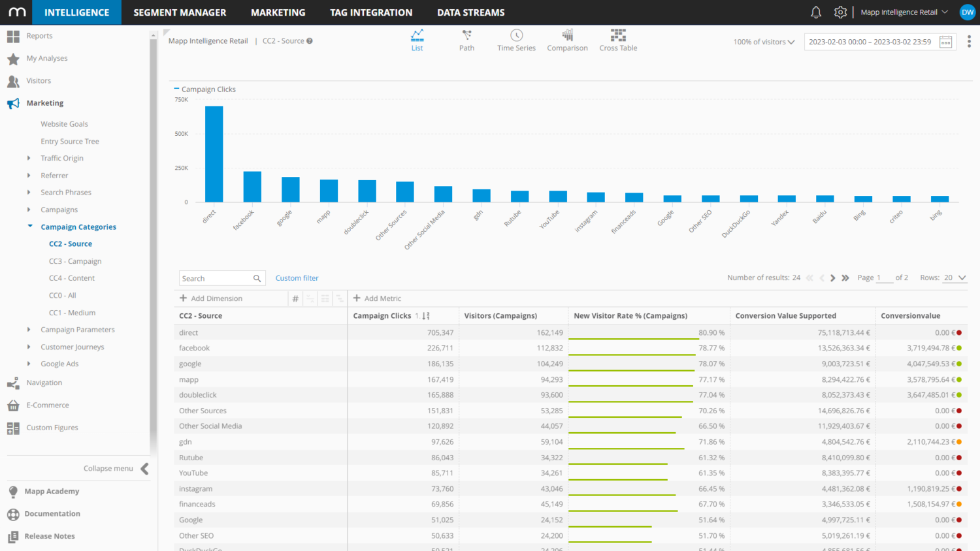Click the Campaign Clicks sort icon
Screen dimensions: 980x551
(x=426, y=316)
